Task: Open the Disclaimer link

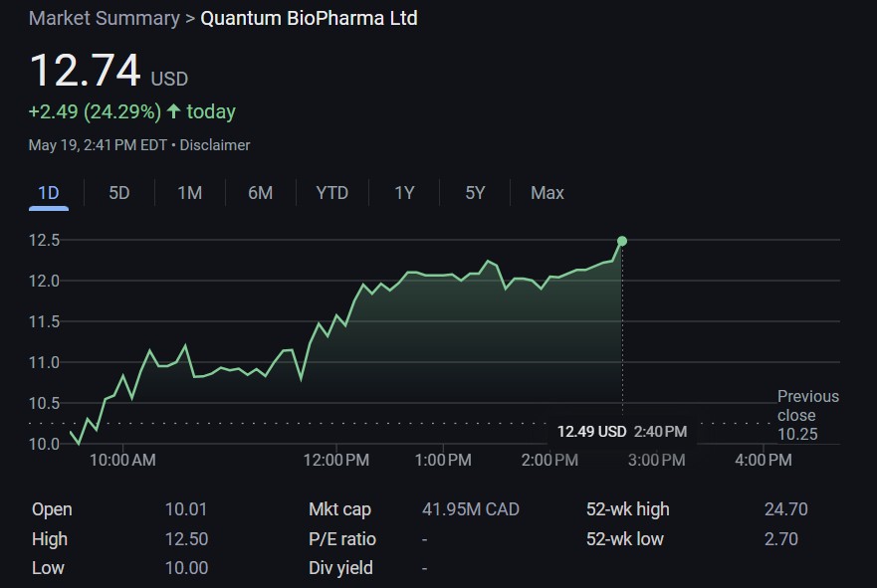Action: point(215,145)
